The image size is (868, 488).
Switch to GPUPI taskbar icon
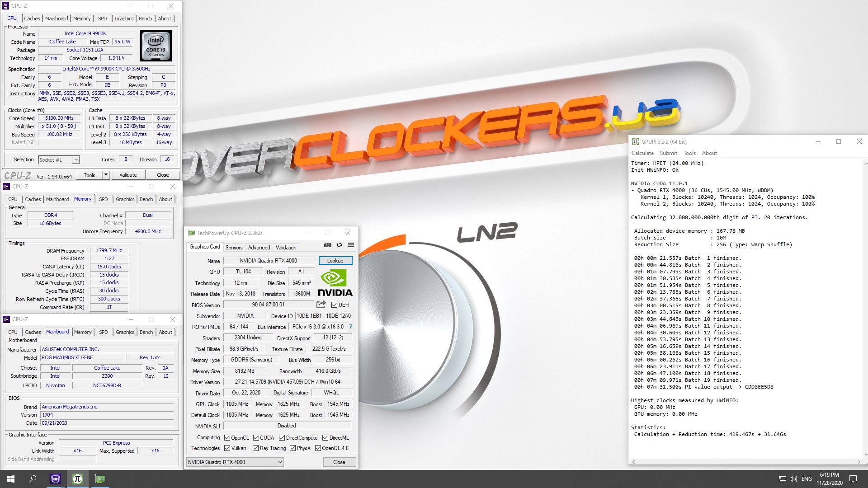[77, 479]
